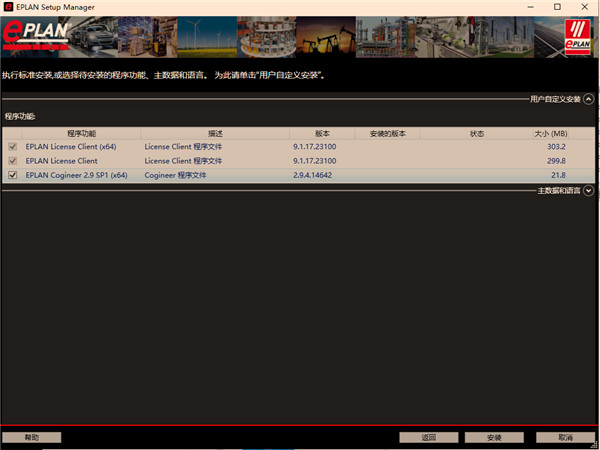The width and height of the screenshot is (600, 450).
Task: Select the EPLAN License Client (x64) name
Action: coord(71,147)
